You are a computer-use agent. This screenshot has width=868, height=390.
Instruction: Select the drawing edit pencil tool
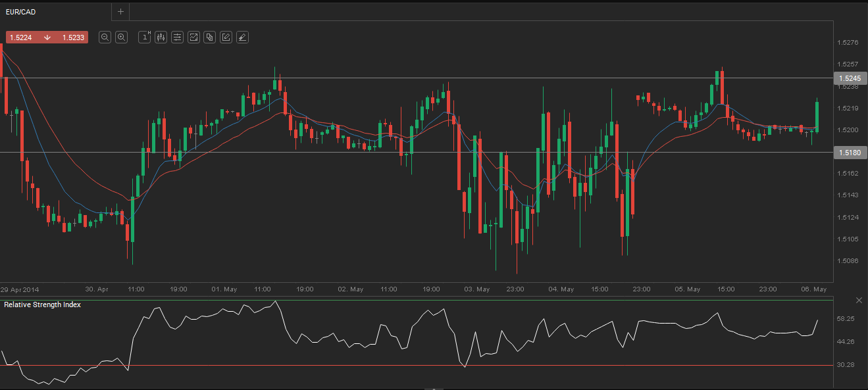(226, 37)
